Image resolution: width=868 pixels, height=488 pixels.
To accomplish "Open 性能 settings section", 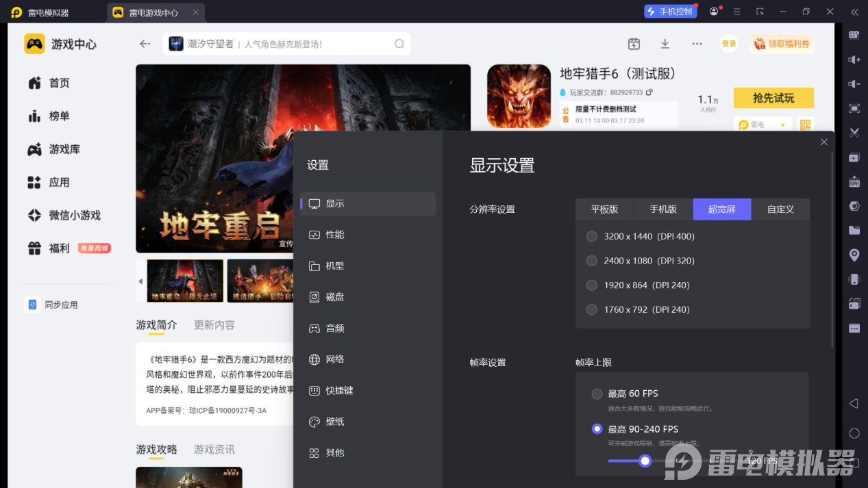I will (x=368, y=235).
